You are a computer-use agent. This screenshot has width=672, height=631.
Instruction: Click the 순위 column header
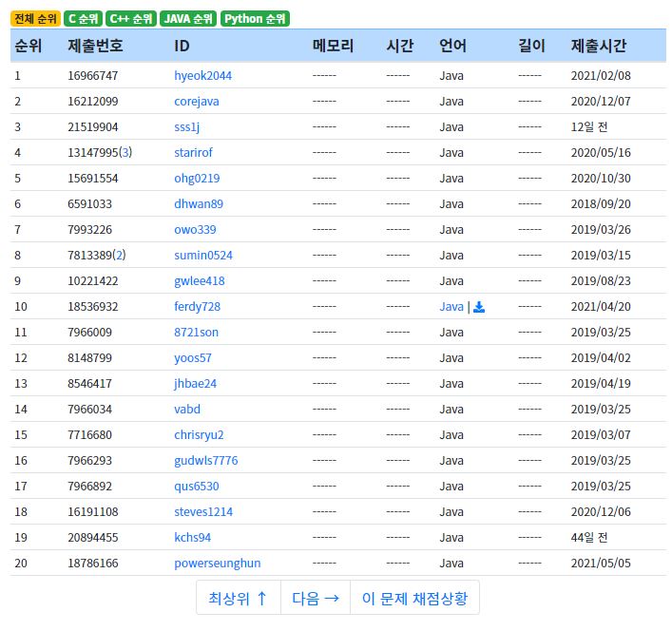(28, 46)
